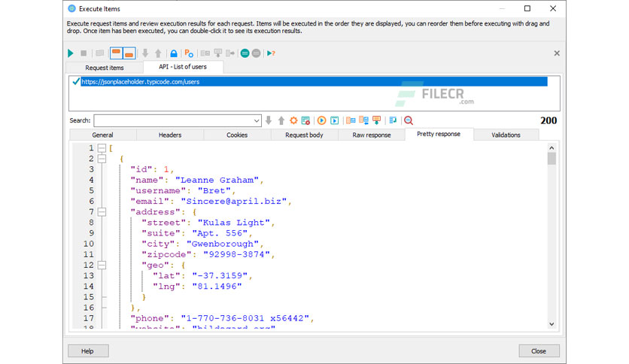Screen dimensions: 629x364
Task: Click the blue lines with green bracket icon
Action: [393, 120]
